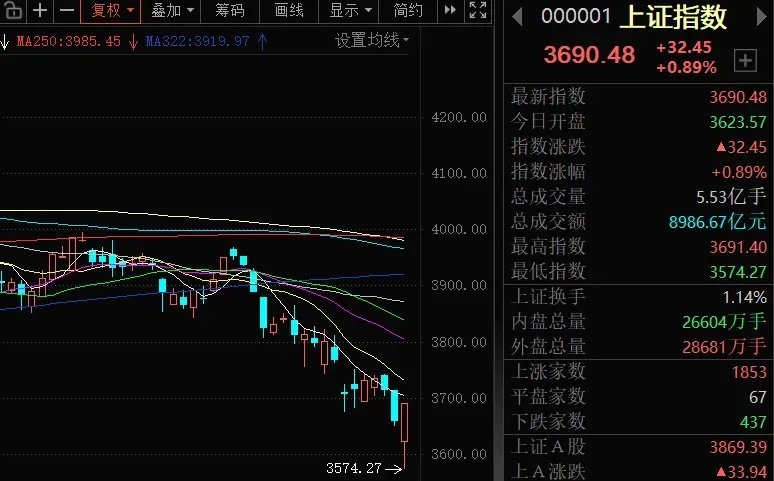Click the lock icon in chart toolbar
This screenshot has height=481, width=774.
(x=13, y=10)
